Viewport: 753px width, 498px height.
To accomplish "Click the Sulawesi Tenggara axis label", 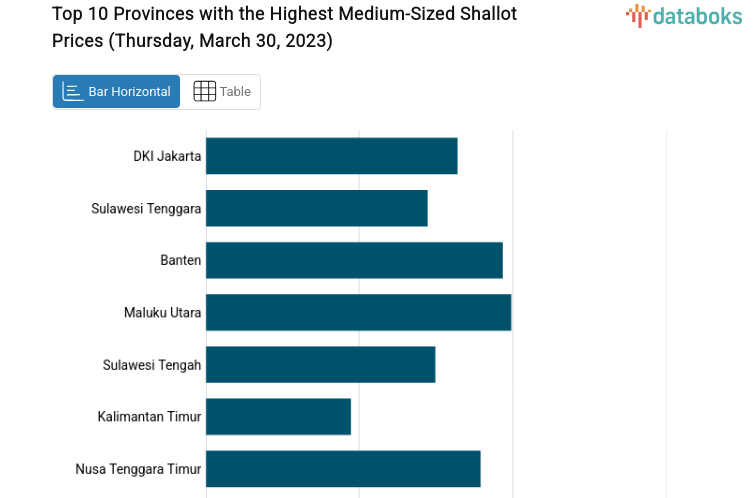I will [x=146, y=208].
